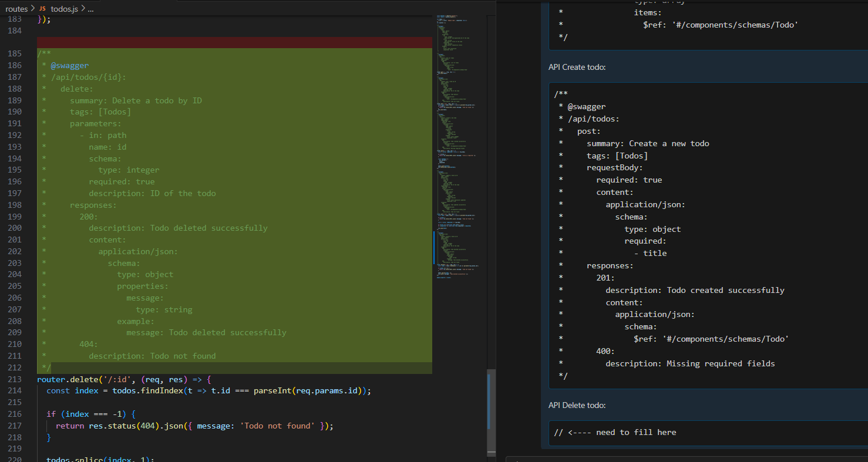
Task: Click @swagger tag on editor line 186
Action: pos(69,65)
